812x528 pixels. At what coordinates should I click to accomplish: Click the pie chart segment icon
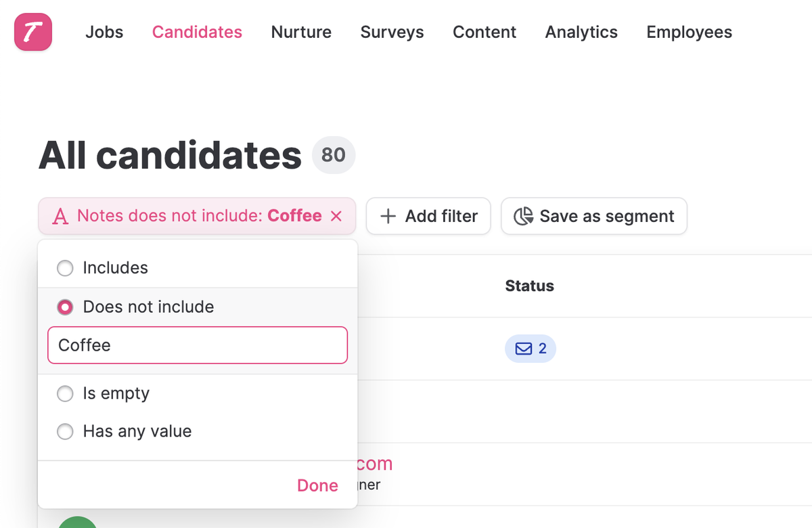(x=523, y=217)
